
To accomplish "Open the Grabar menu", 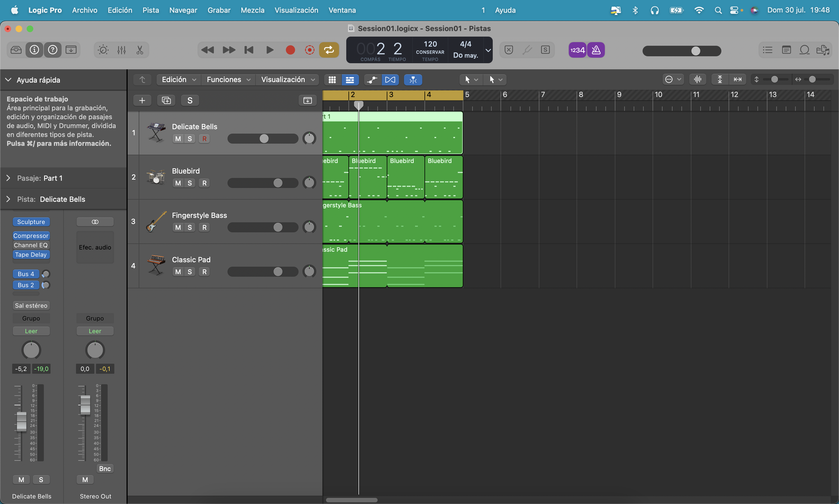I will pos(219,10).
